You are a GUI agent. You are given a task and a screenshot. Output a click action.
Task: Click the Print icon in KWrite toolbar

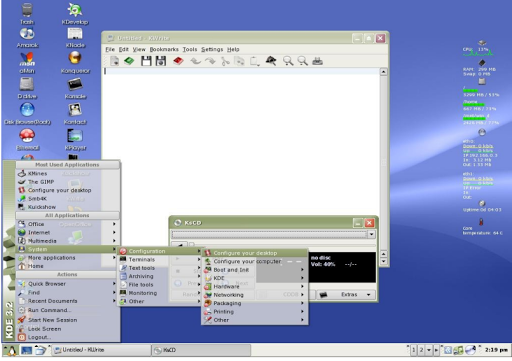click(x=317, y=61)
